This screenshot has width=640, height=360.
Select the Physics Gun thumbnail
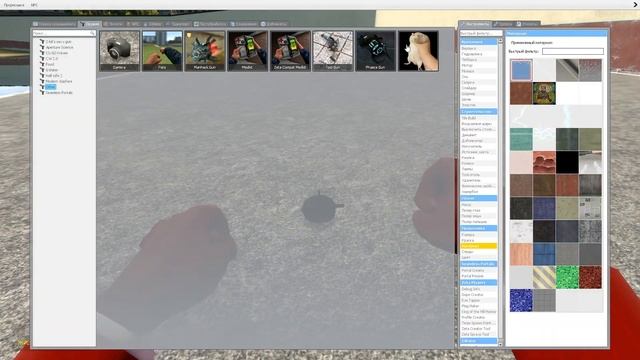(375, 51)
